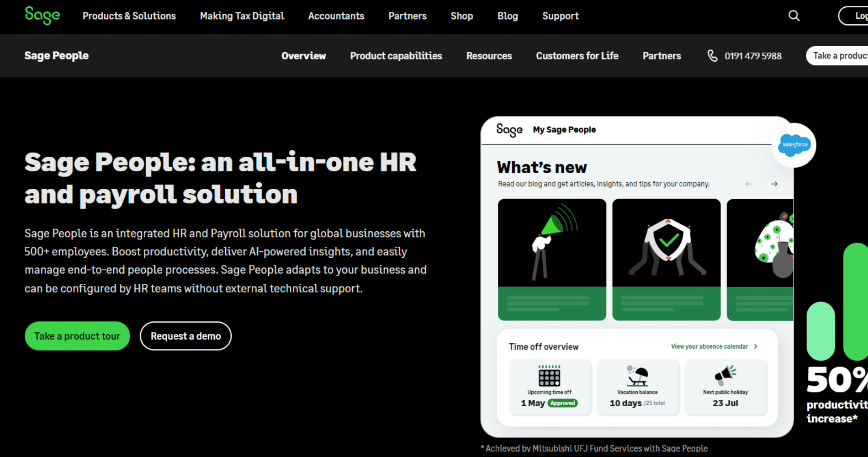Click the 23 Jul holiday date
This screenshot has width=868, height=457.
tap(725, 403)
